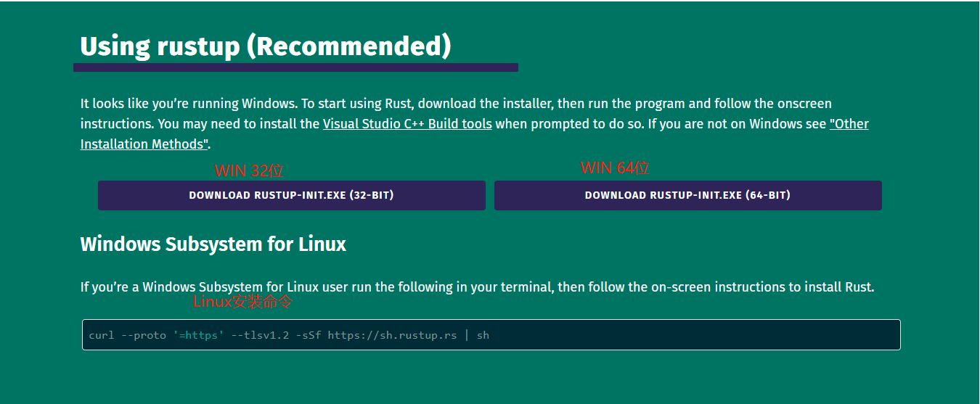Click the "It looks like you're running Windows" paragraph
The width and height of the screenshot is (980, 404).
pyautogui.click(x=475, y=124)
